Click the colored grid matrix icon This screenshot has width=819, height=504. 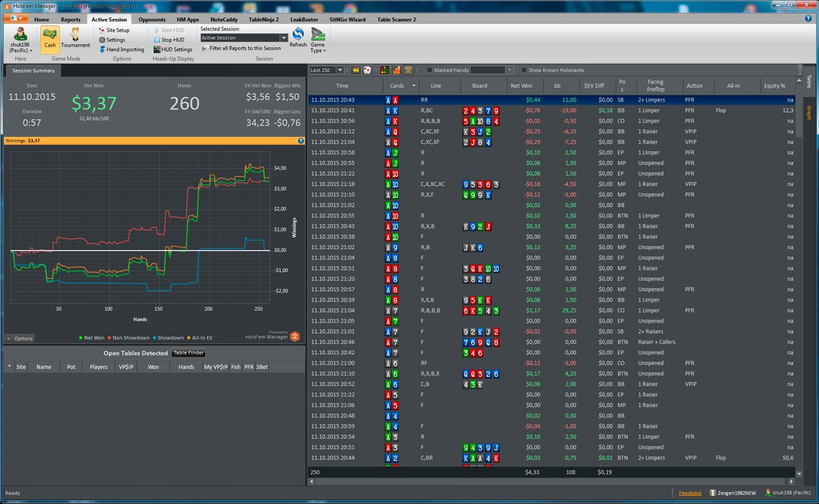[x=386, y=70]
